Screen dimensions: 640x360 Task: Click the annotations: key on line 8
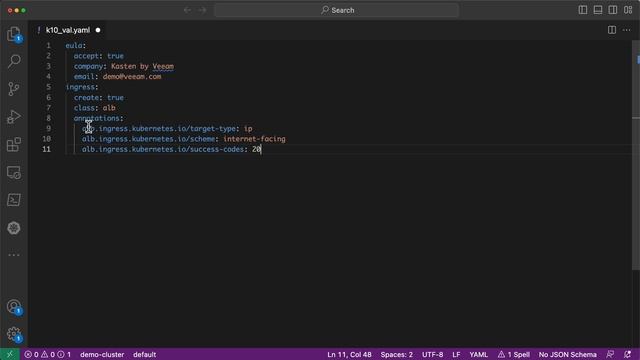[98, 118]
